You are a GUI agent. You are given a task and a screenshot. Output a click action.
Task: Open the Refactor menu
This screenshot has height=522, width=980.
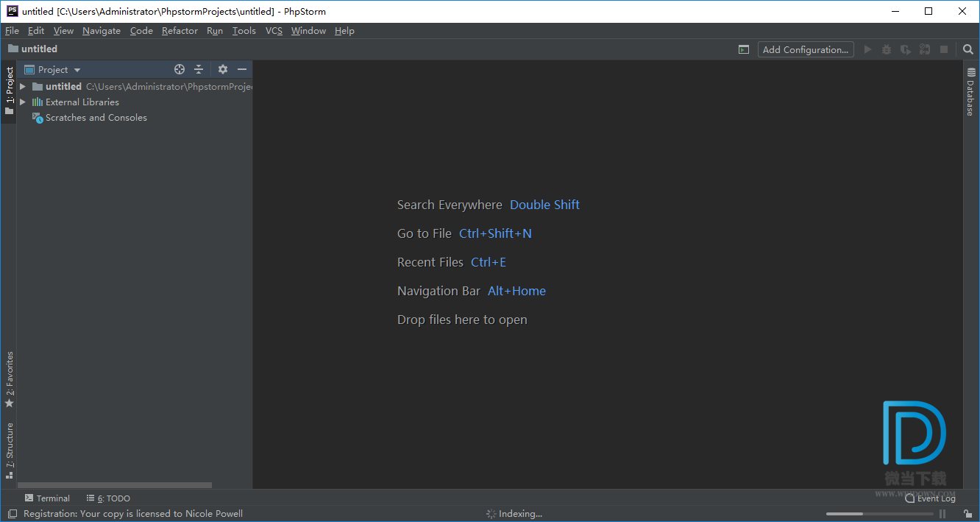(x=180, y=31)
